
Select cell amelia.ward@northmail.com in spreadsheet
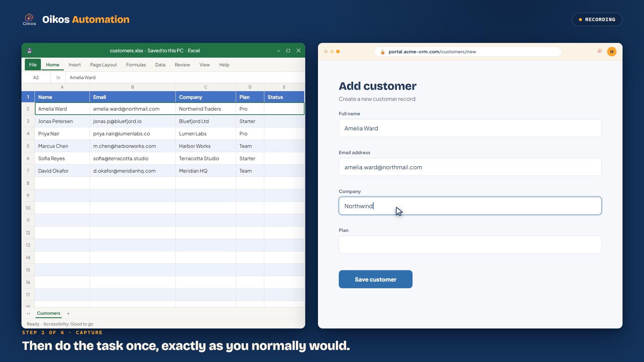tap(132, 109)
